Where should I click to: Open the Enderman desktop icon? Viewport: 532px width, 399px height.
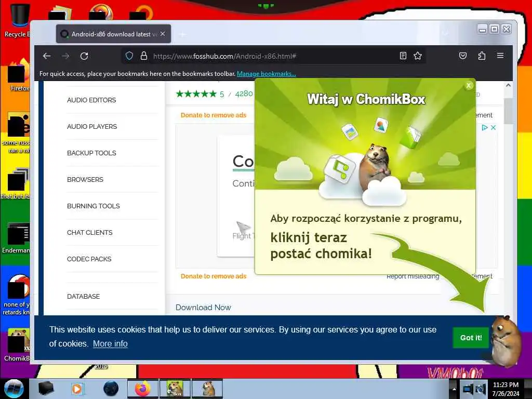16,237
